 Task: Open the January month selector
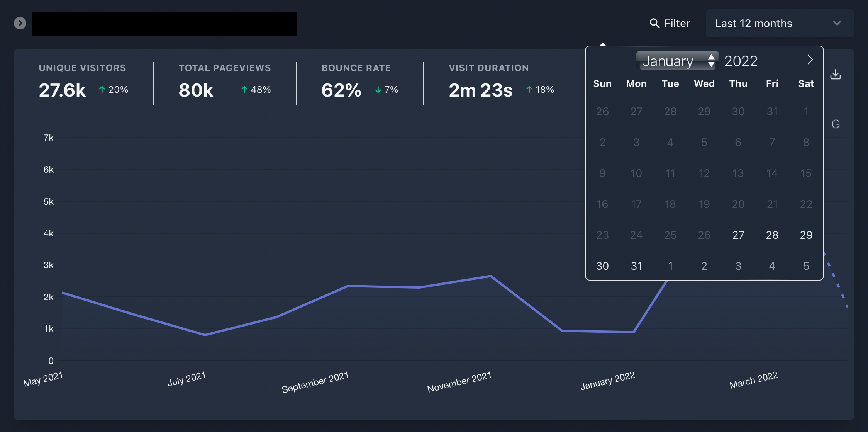677,61
